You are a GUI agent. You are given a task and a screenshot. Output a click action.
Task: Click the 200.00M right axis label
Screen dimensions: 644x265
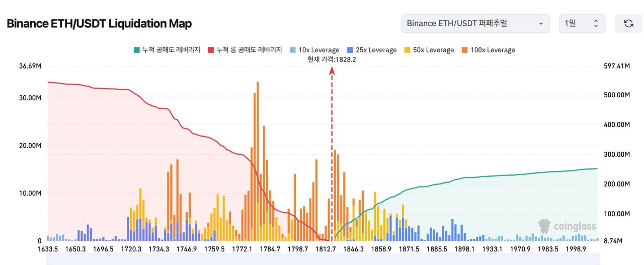[616, 184]
